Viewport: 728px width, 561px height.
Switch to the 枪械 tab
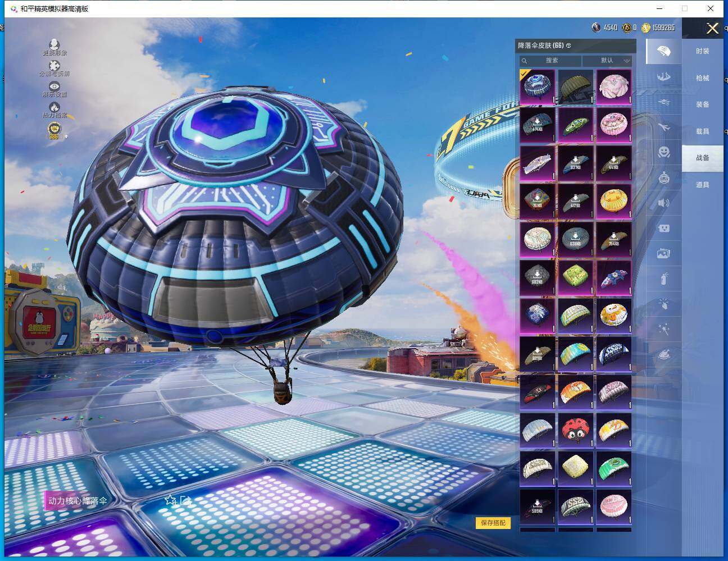pos(703,78)
